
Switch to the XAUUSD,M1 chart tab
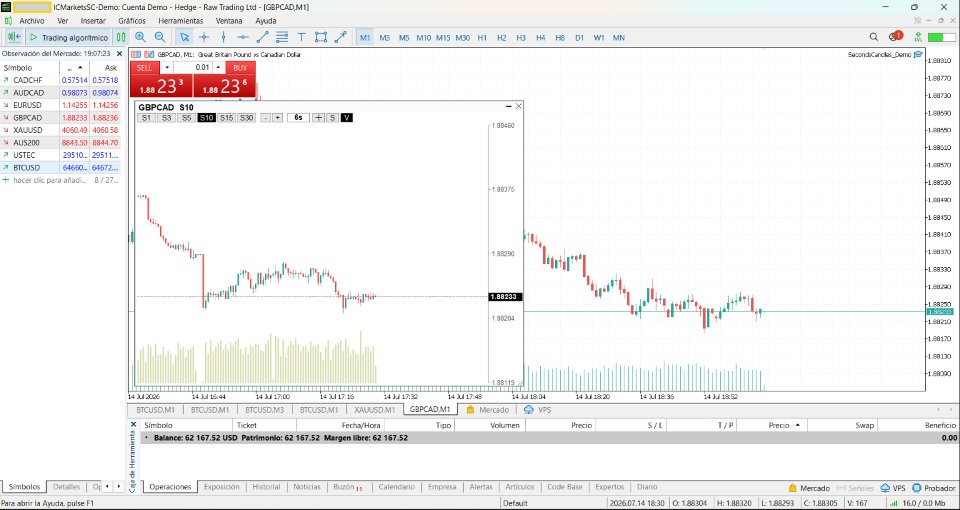point(375,410)
